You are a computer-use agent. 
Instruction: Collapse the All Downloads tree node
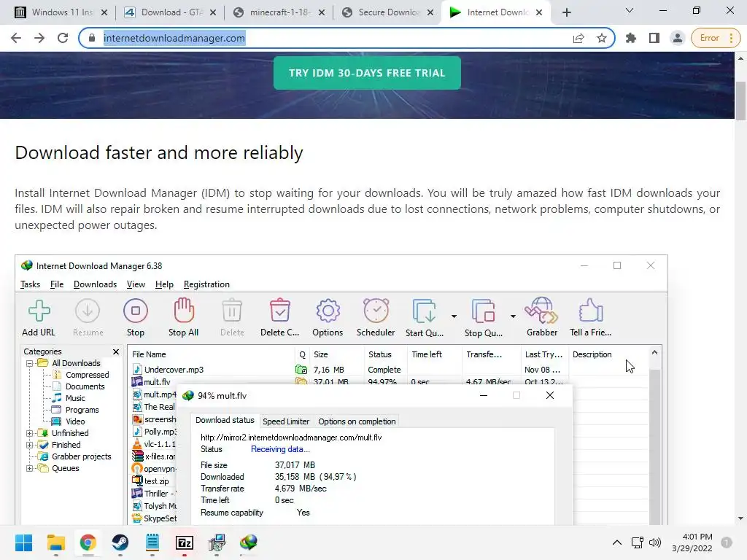point(29,363)
